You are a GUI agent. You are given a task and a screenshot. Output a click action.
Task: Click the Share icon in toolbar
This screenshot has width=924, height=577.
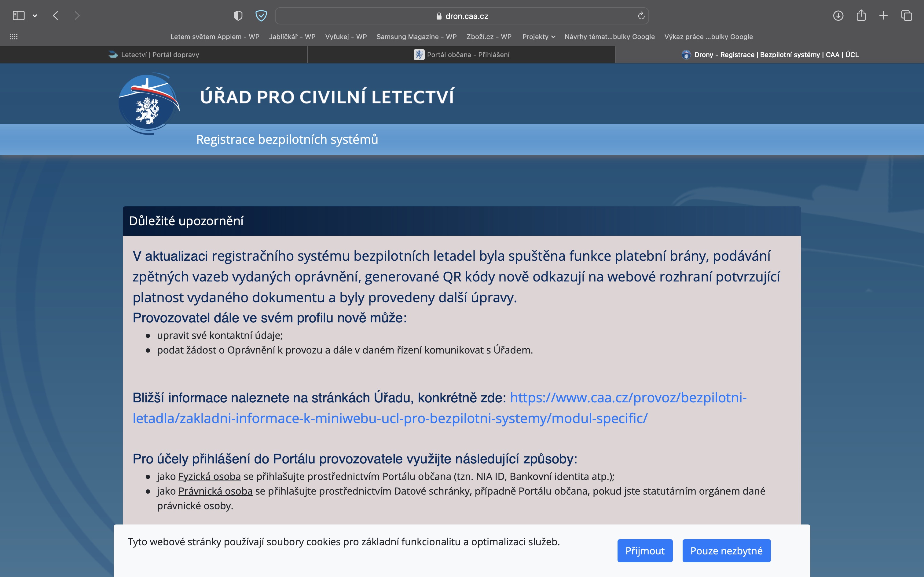point(861,16)
